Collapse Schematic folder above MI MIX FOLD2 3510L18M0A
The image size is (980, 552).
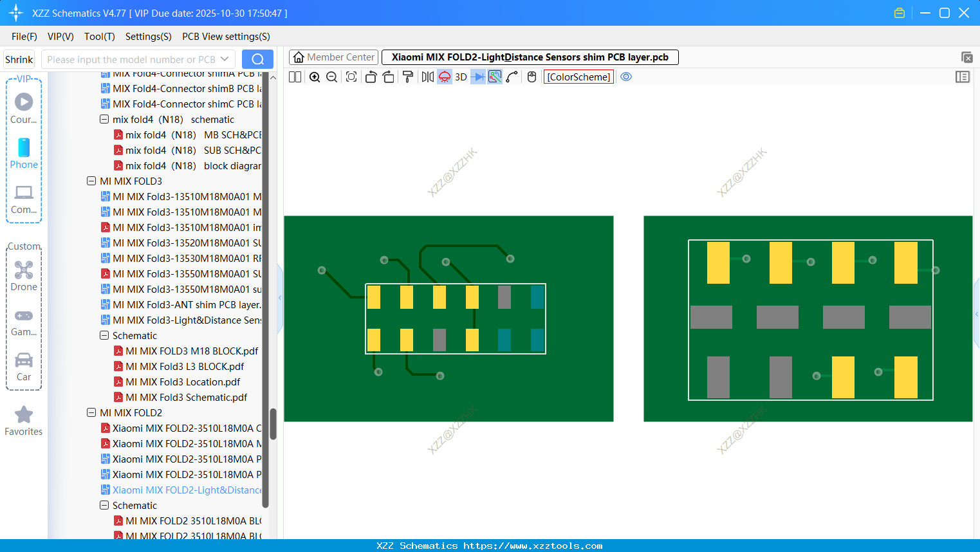point(104,506)
